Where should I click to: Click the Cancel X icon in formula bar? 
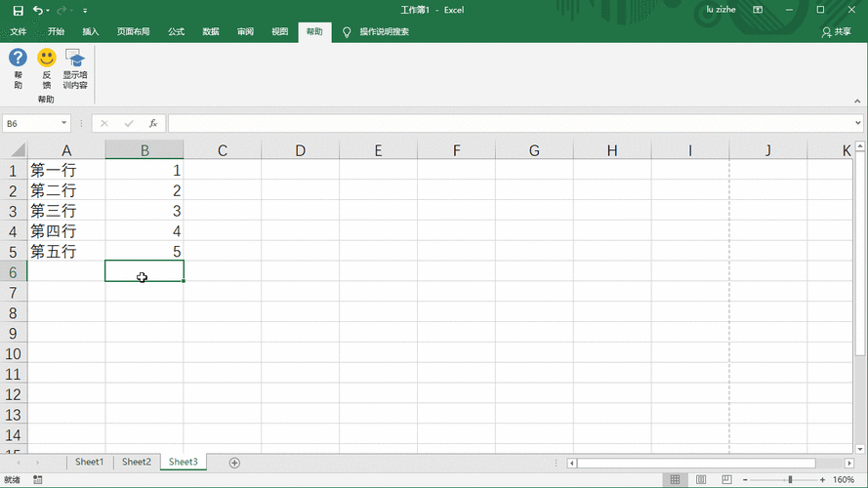(x=104, y=123)
